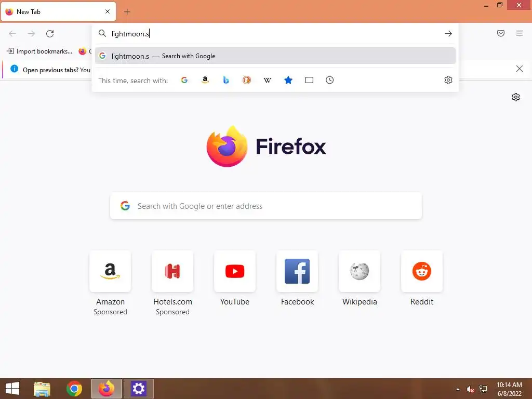Click Import bookmarks in the bookmarks toolbar

(x=39, y=51)
